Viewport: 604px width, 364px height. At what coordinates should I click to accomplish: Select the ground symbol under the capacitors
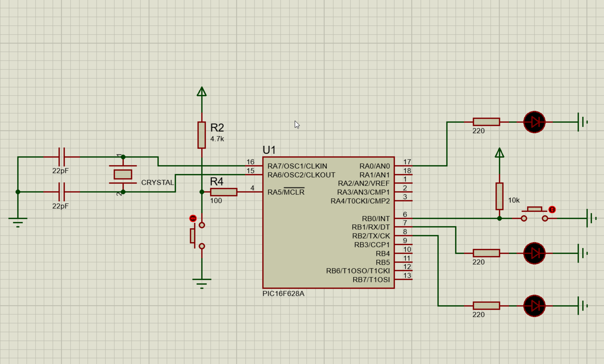[x=18, y=222]
